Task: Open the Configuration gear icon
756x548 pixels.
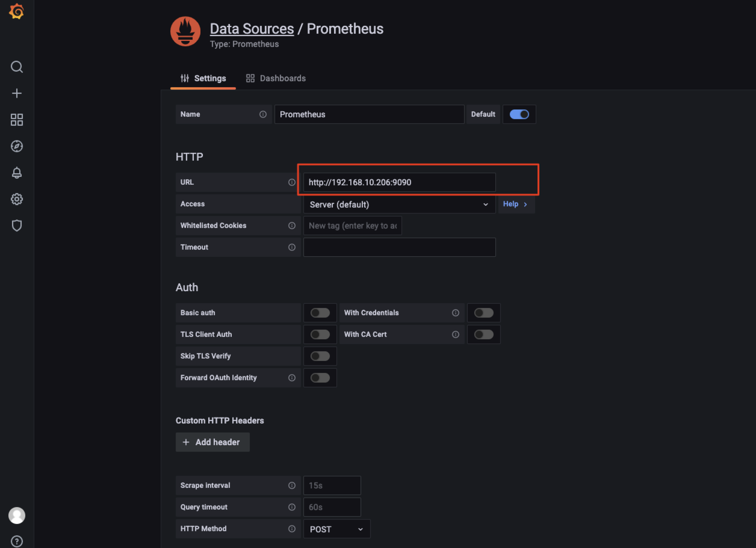Action: [17, 199]
